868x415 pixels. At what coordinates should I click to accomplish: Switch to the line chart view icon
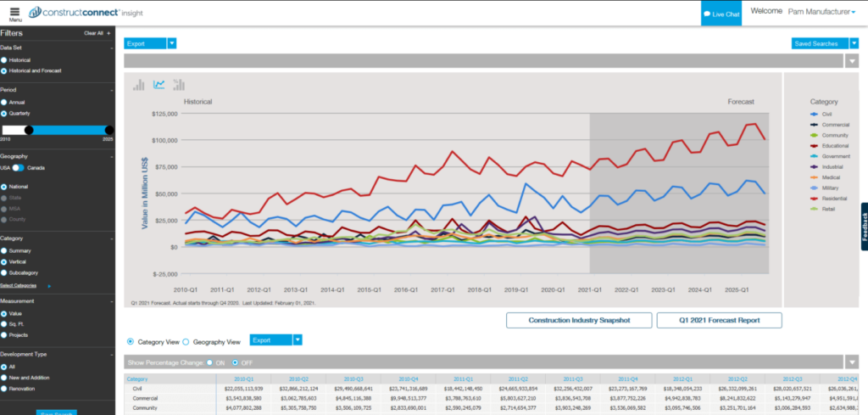159,84
